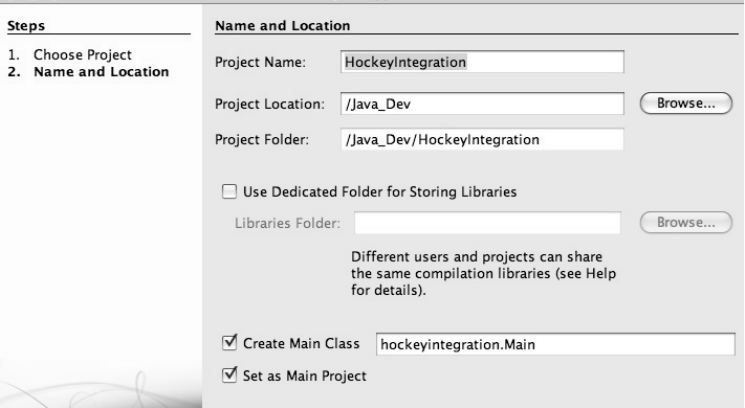Toggle the Set as Main Project checkbox
This screenshot has width=745, height=408.
(229, 375)
